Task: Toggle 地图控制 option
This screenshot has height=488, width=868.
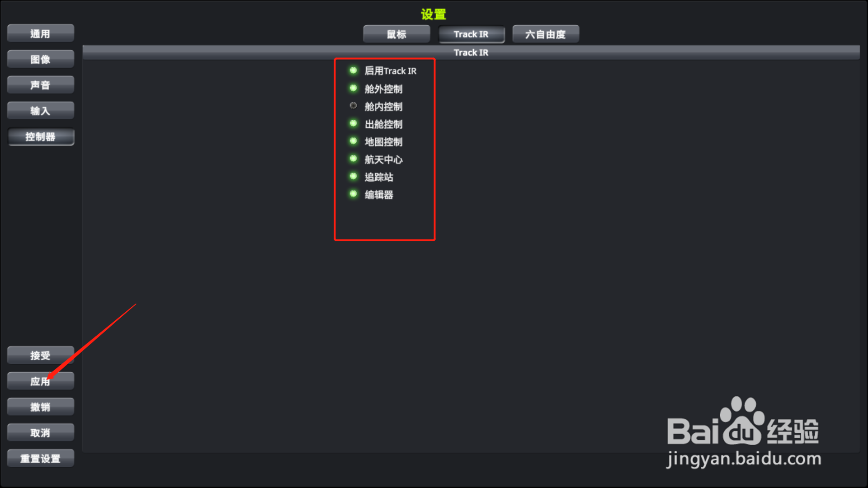Action: click(x=353, y=141)
